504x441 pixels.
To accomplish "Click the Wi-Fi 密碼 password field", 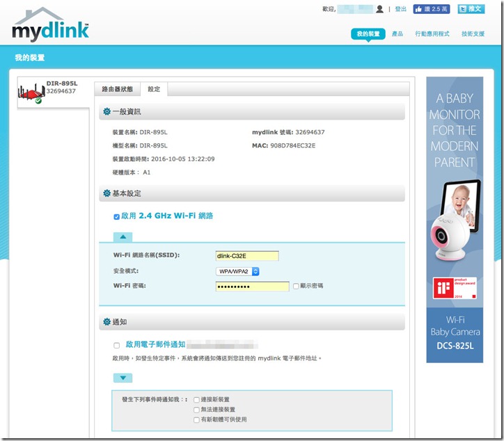I will coord(252,287).
